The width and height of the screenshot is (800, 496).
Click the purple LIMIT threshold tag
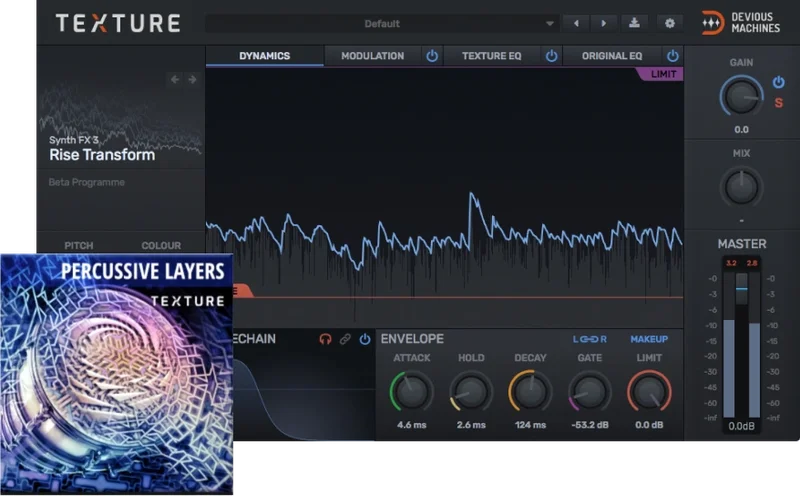click(661, 74)
